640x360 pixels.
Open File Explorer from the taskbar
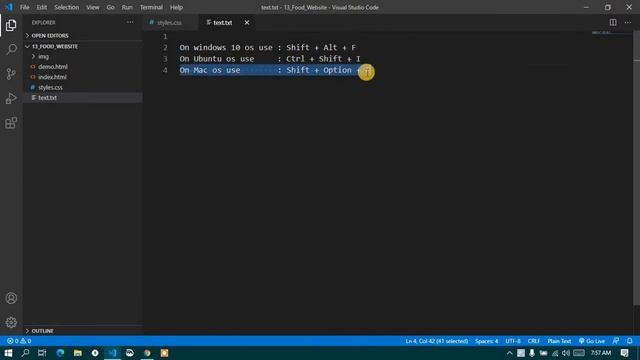click(78, 353)
